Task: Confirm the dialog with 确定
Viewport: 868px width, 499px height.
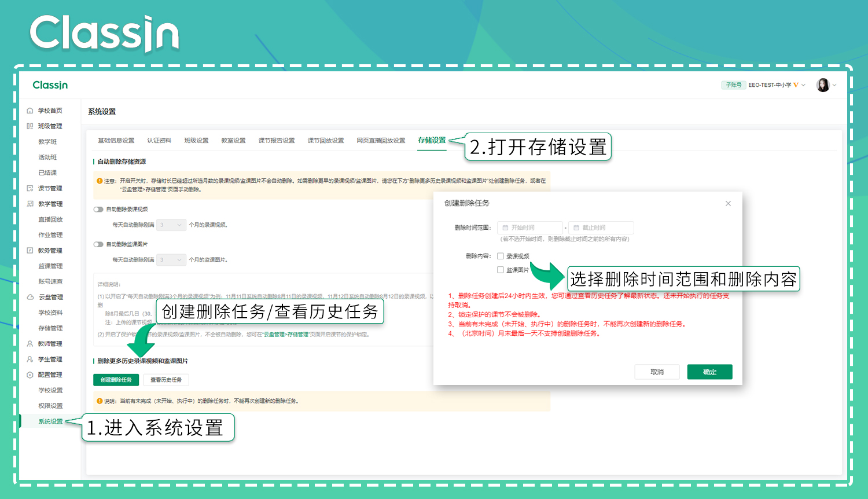Action: (710, 372)
